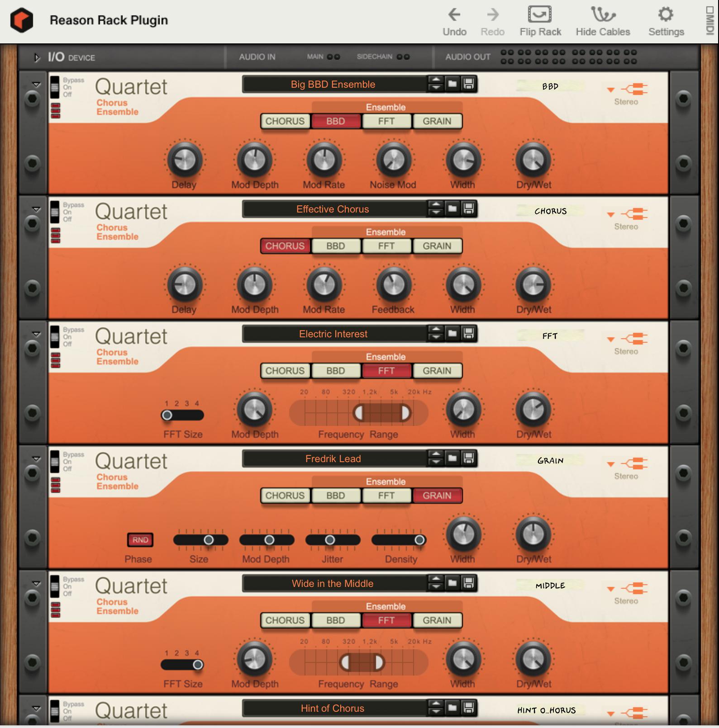Screen dimensions: 719x728
Task: Click the Noise Mod knob on BBD device
Action: click(x=394, y=160)
